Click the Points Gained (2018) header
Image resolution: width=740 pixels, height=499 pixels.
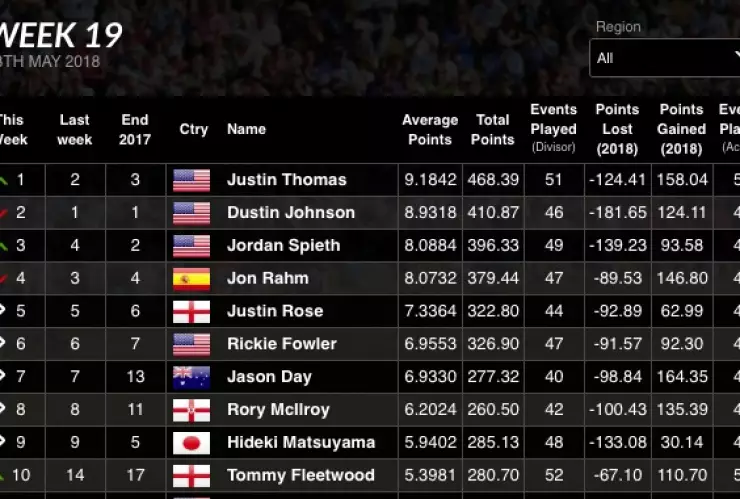pos(681,128)
